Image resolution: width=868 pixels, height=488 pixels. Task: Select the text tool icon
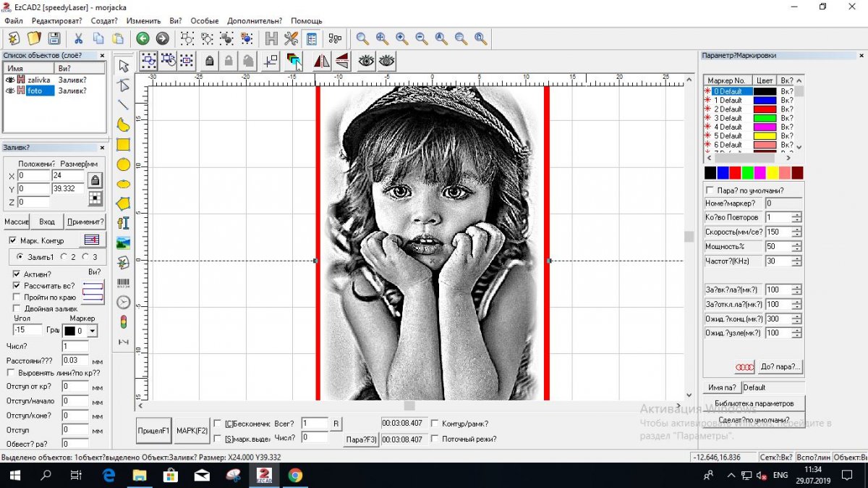124,223
